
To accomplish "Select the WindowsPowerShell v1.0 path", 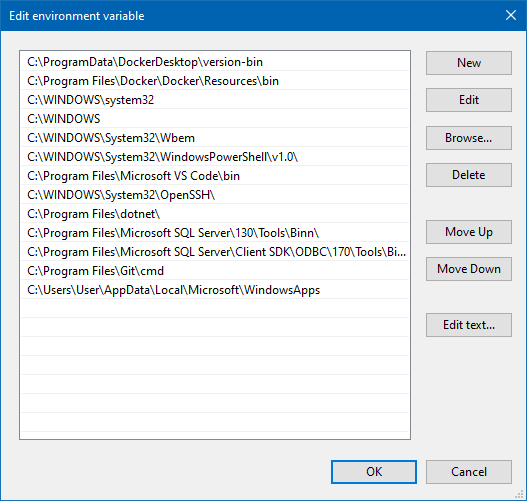I will click(x=215, y=157).
